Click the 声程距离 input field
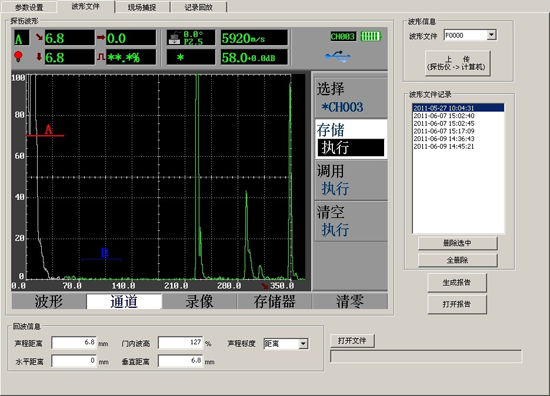Viewport: 550px width, 396px height. 75,342
